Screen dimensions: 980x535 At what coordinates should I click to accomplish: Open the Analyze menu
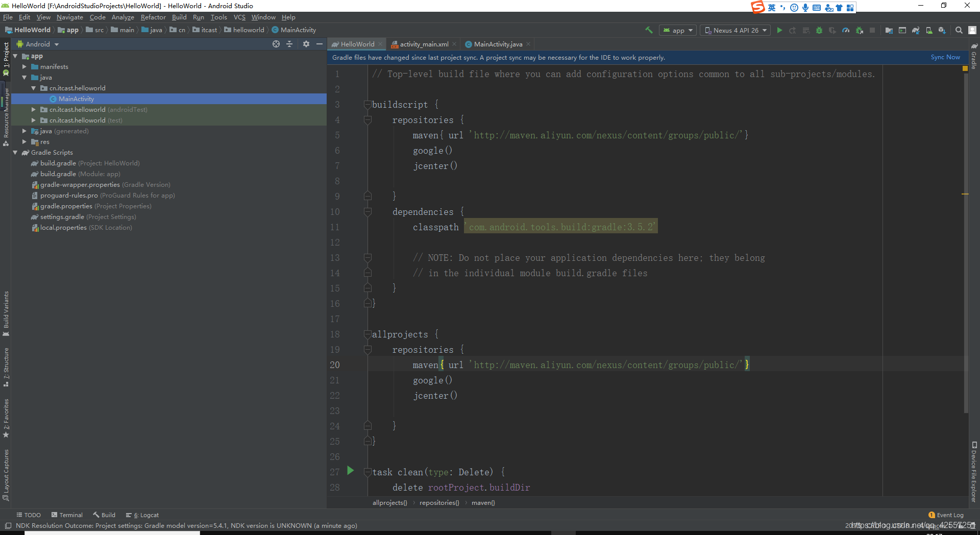click(122, 17)
